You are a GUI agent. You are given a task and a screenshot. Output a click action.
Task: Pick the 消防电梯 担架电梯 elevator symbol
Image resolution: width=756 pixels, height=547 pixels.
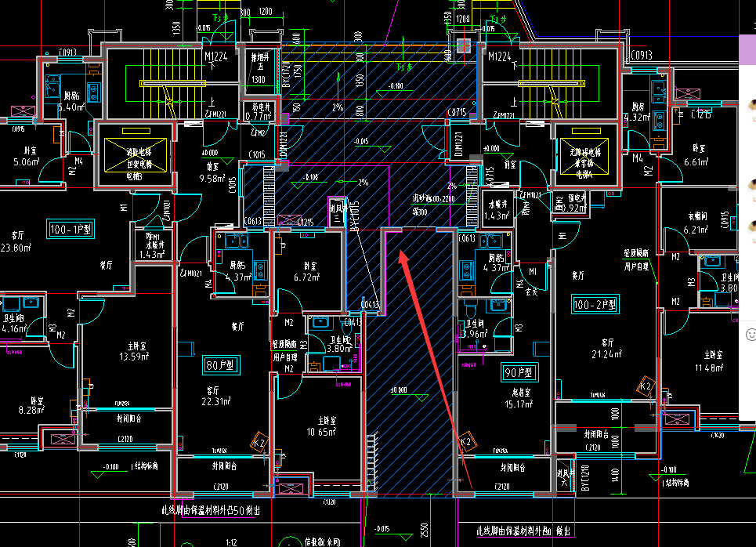(x=136, y=155)
